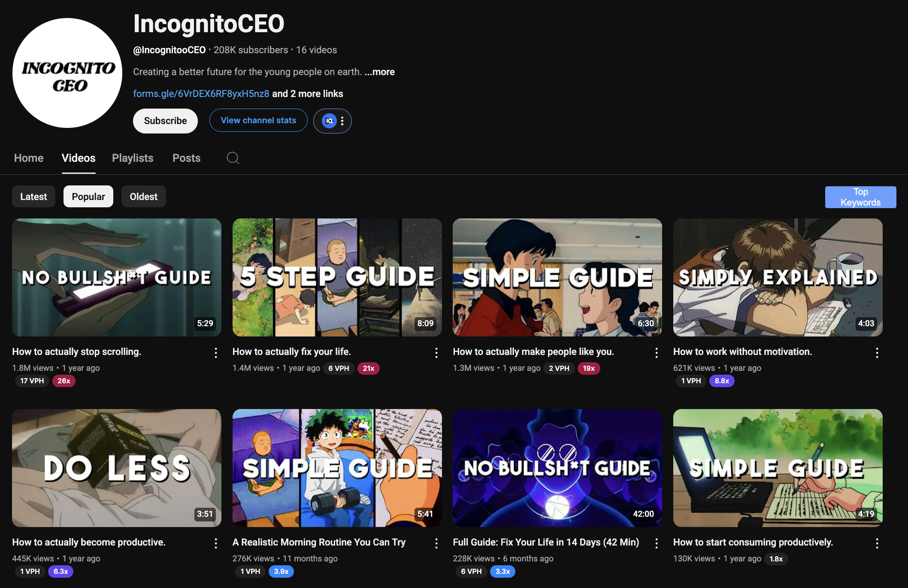Subscribe to the IncognitoCEO channel

(165, 121)
